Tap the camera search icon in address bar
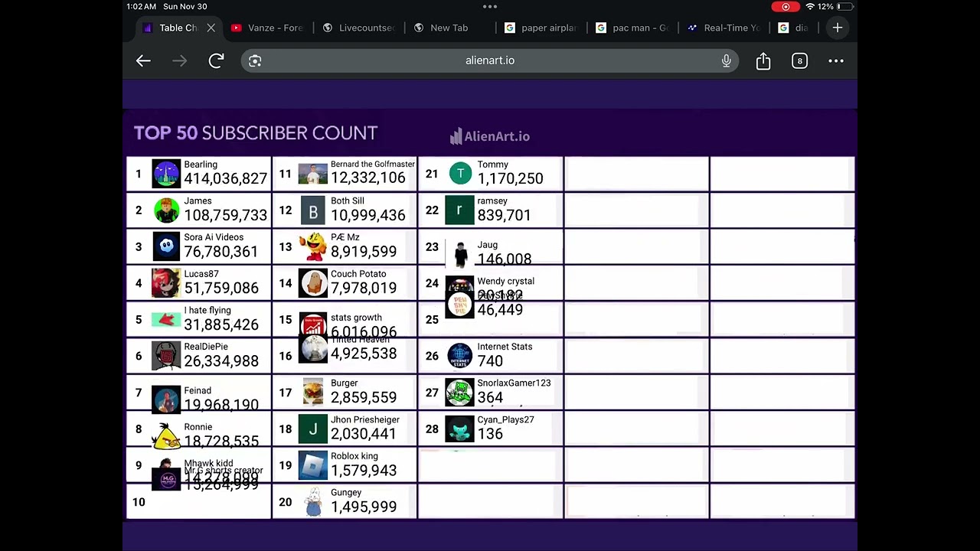This screenshot has width=980, height=551. tap(255, 60)
